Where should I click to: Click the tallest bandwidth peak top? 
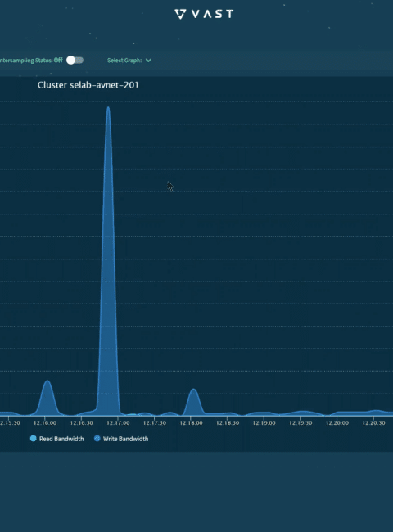click(108, 108)
